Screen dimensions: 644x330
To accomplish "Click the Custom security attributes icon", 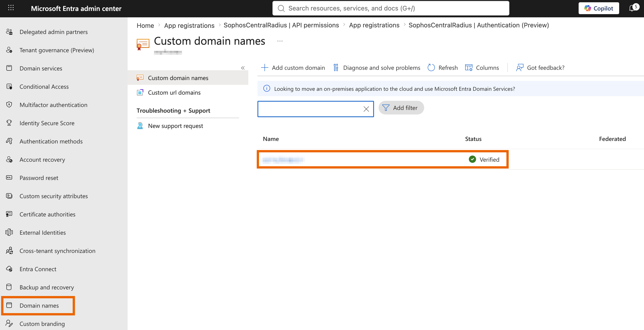I will pos(9,196).
